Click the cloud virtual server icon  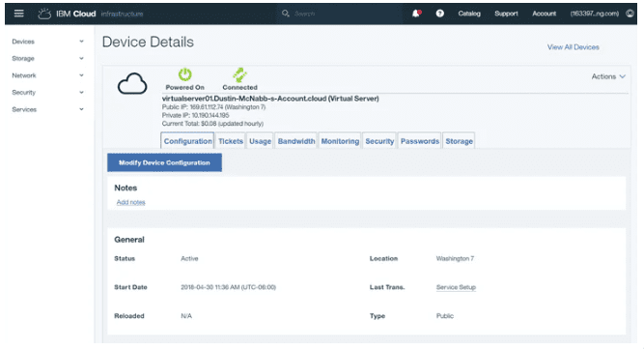point(132,83)
